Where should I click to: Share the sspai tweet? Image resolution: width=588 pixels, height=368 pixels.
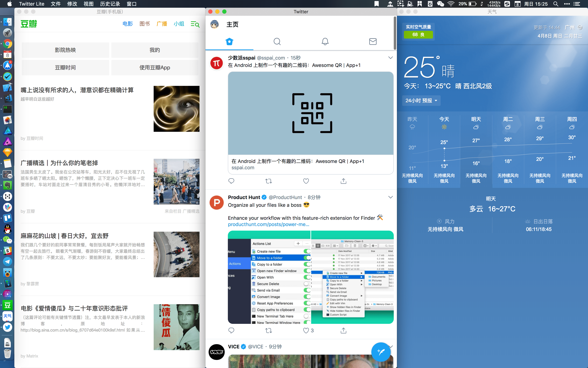tap(343, 181)
